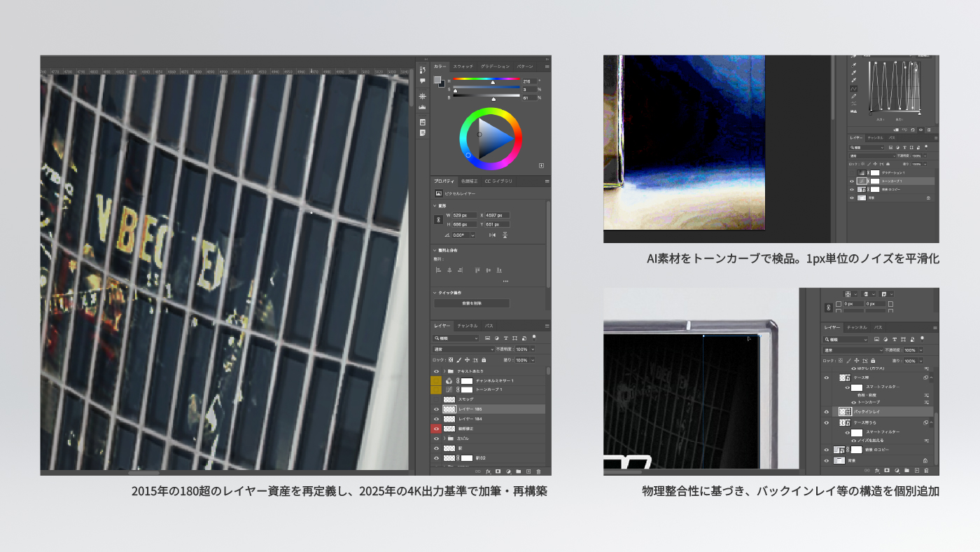This screenshot has width=980, height=552.
Task: Filter shape layers in large screenshot's Layers panel
Action: pos(514,338)
